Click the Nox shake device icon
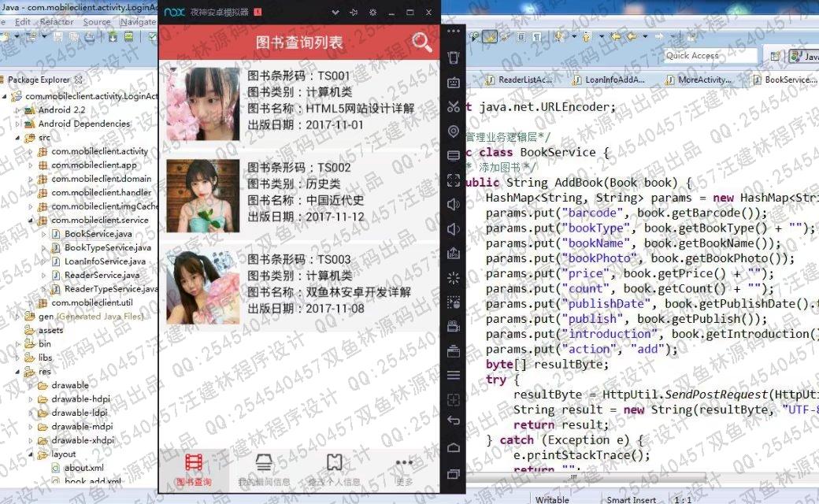Image resolution: width=819 pixels, height=504 pixels. 454,57
